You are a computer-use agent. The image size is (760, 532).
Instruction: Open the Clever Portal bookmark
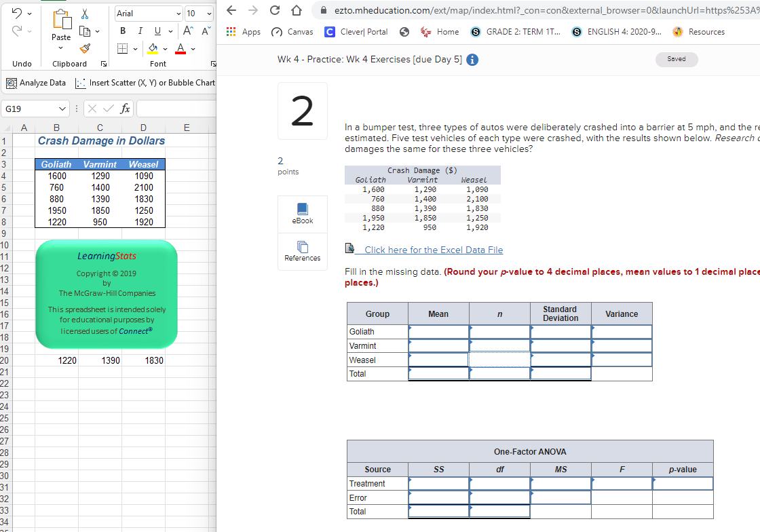356,32
